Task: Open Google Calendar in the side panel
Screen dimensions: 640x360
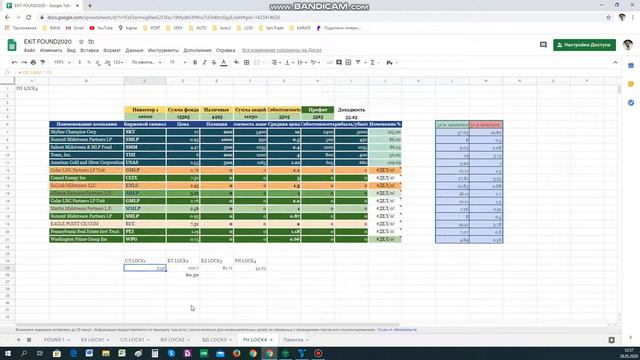Action: [631, 66]
